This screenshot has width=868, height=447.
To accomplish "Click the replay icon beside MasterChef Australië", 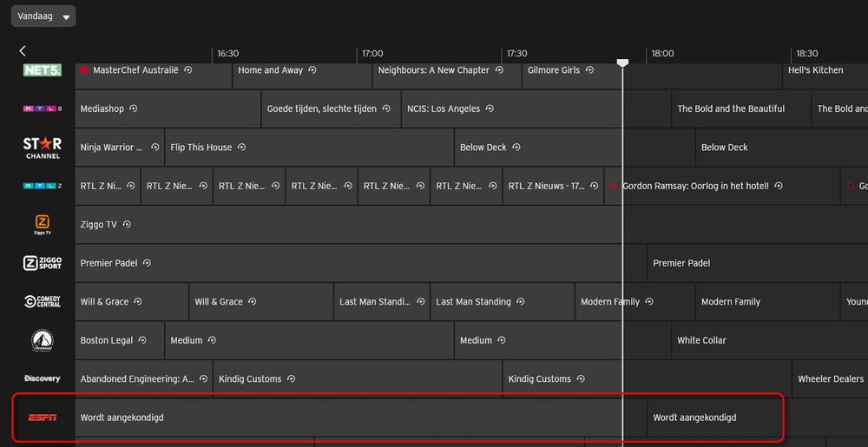I will [x=188, y=70].
